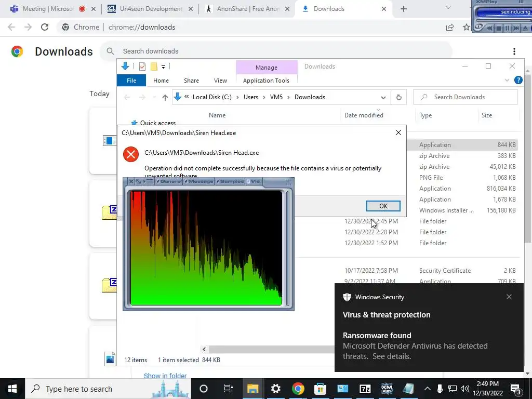This screenshot has height=399, width=532.
Task: Expand the Explorer ribbon chevron
Action: click(507, 80)
